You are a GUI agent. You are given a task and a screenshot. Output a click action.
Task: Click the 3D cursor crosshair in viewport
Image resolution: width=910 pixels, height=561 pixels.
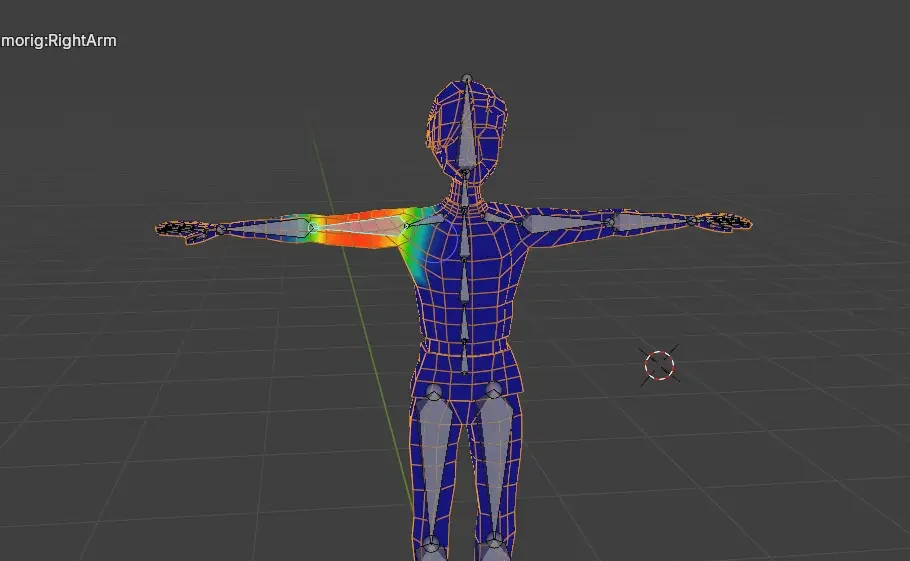[x=660, y=365]
